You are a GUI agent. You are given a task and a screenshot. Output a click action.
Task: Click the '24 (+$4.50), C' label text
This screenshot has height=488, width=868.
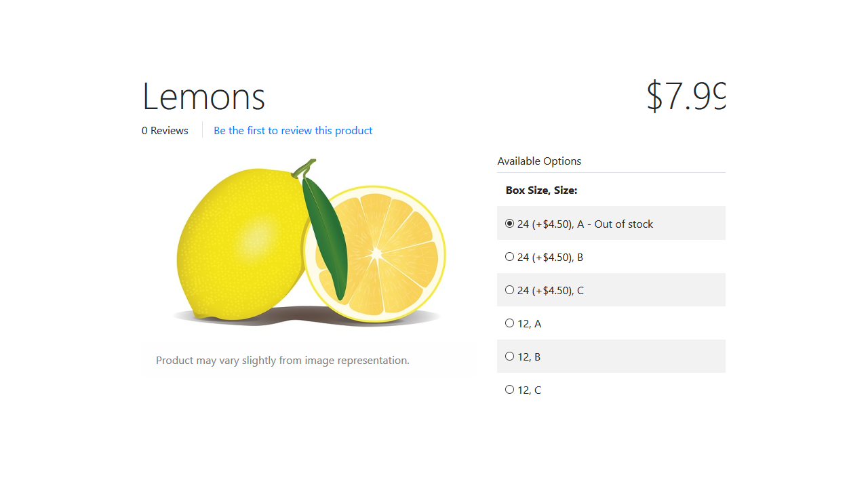551,291
